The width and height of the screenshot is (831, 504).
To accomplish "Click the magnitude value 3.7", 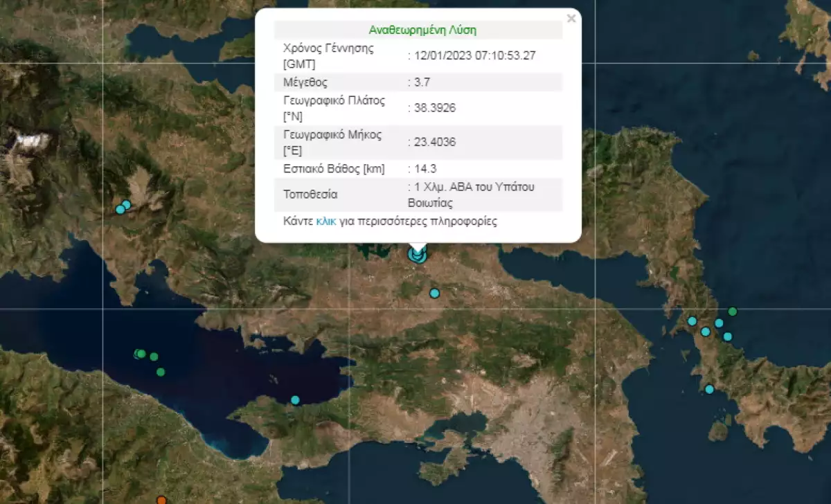I will tap(423, 82).
